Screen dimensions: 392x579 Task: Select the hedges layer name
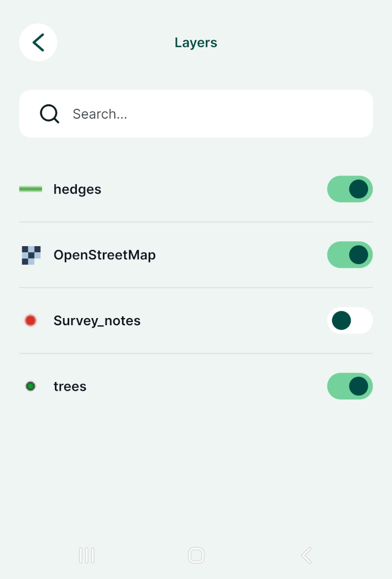[x=77, y=190]
